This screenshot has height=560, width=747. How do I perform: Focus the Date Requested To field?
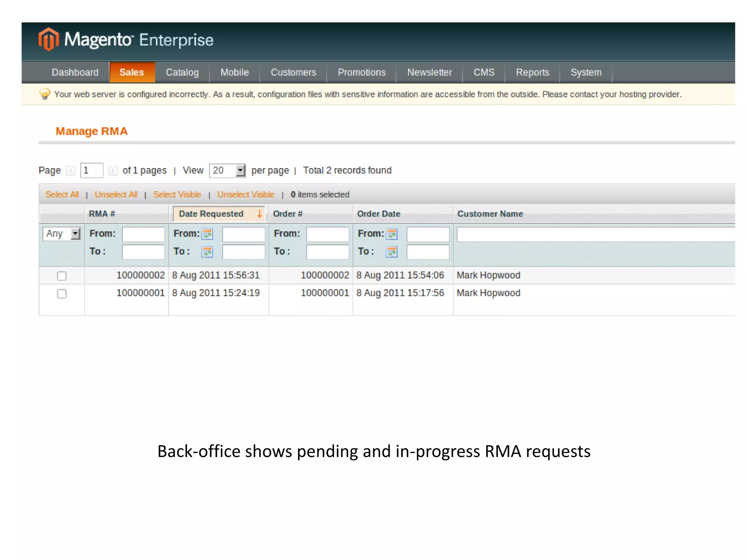244,252
